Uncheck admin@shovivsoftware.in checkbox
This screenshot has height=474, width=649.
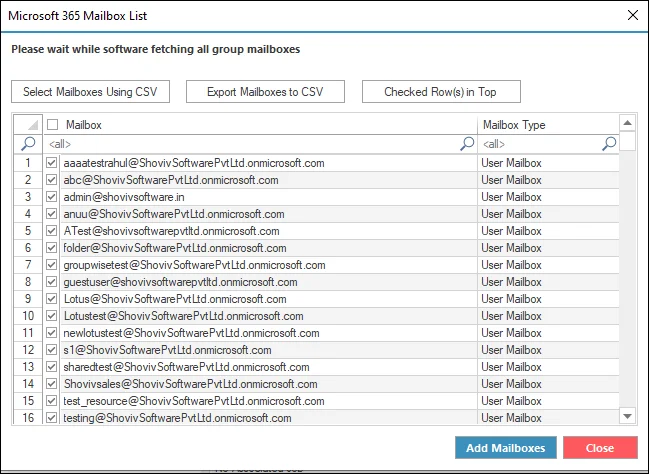point(51,197)
